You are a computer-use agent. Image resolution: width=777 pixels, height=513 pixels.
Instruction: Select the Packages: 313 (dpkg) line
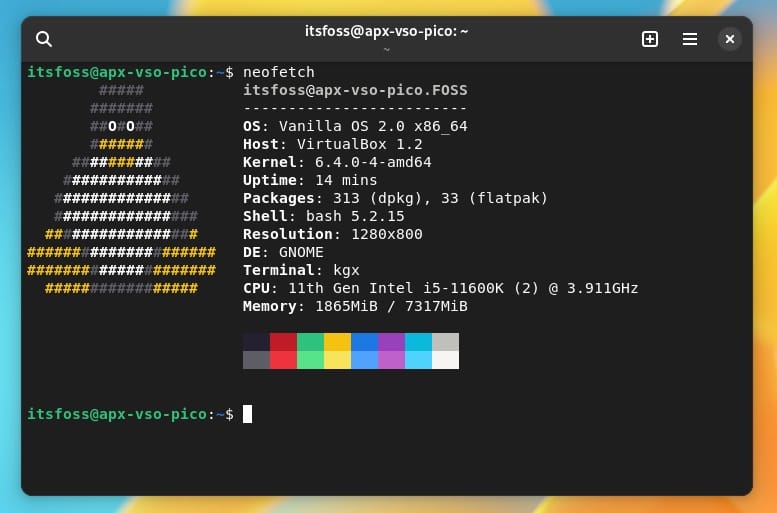(395, 198)
